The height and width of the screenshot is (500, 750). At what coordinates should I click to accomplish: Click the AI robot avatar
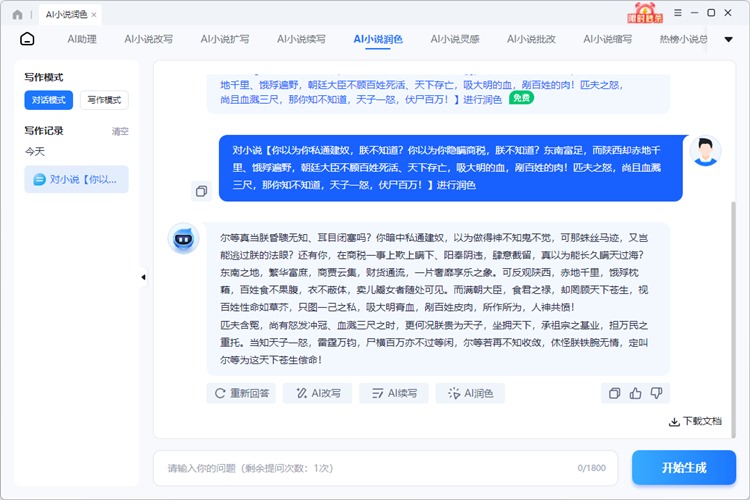(x=183, y=238)
